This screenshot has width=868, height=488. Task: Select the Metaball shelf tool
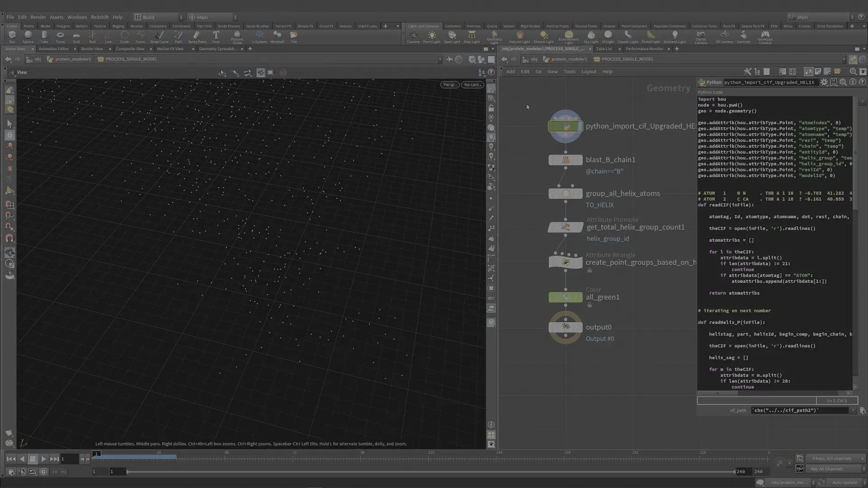tap(277, 37)
